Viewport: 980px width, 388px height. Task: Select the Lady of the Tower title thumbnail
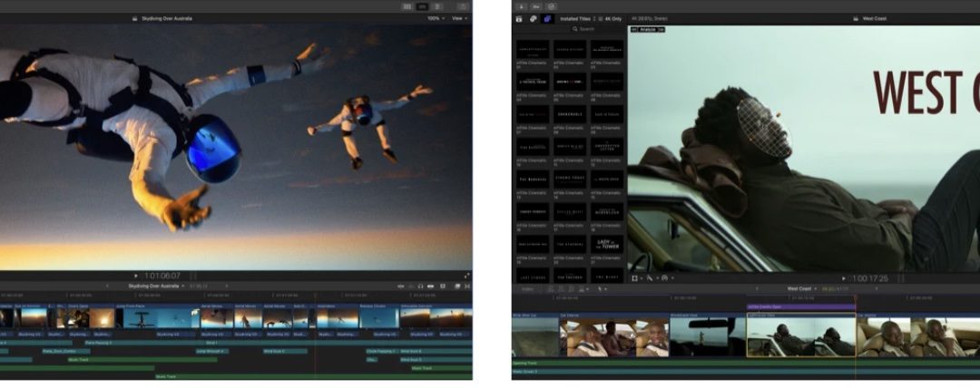[607, 244]
